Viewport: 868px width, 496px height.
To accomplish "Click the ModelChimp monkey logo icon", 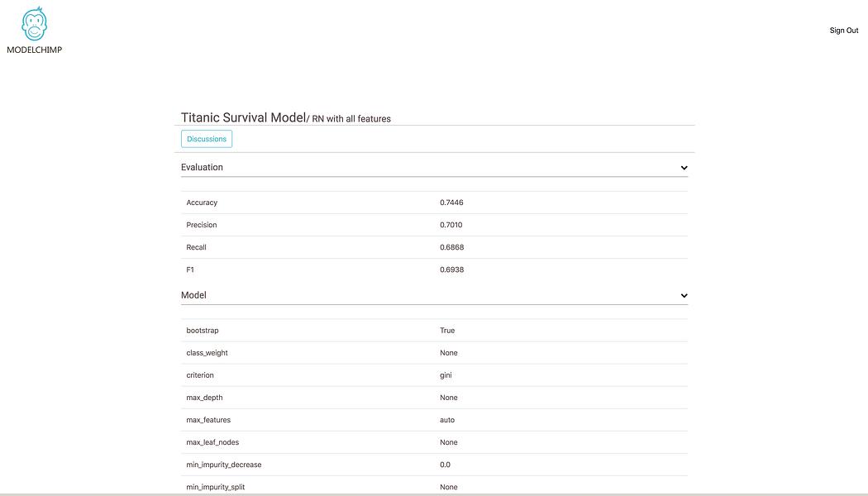I will 35,24.
